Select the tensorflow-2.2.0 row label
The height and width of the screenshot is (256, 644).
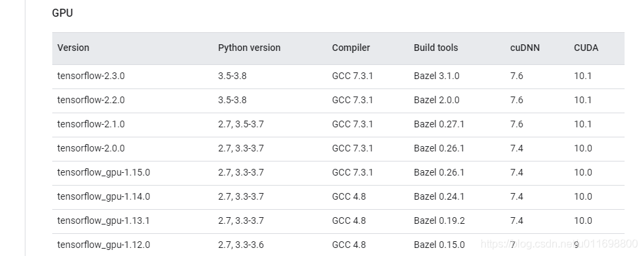pyautogui.click(x=90, y=101)
